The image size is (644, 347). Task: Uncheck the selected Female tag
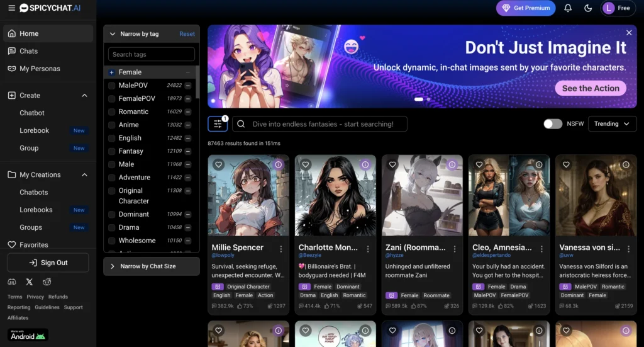pyautogui.click(x=111, y=72)
